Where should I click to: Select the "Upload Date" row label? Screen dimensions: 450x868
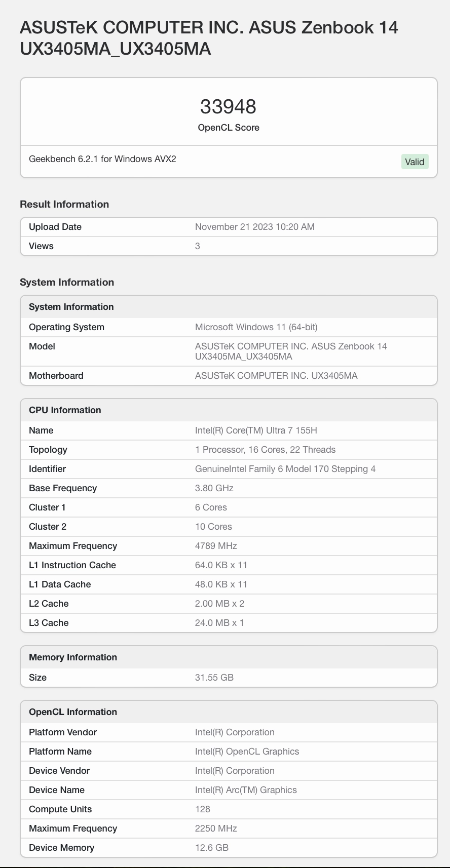pos(55,227)
